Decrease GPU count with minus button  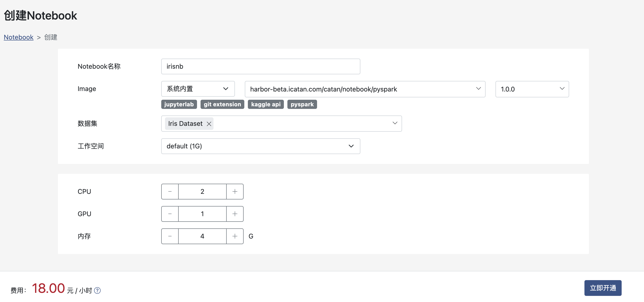coord(170,214)
